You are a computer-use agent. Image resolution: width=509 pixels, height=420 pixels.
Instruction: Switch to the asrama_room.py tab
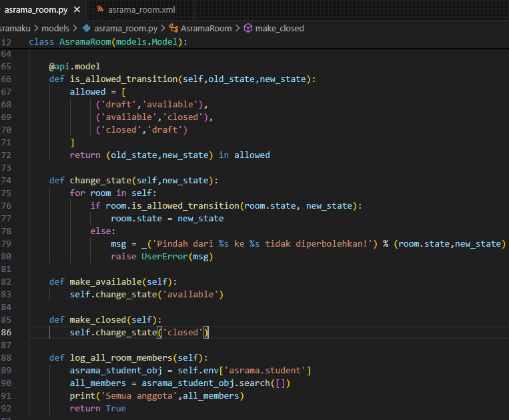(36, 10)
